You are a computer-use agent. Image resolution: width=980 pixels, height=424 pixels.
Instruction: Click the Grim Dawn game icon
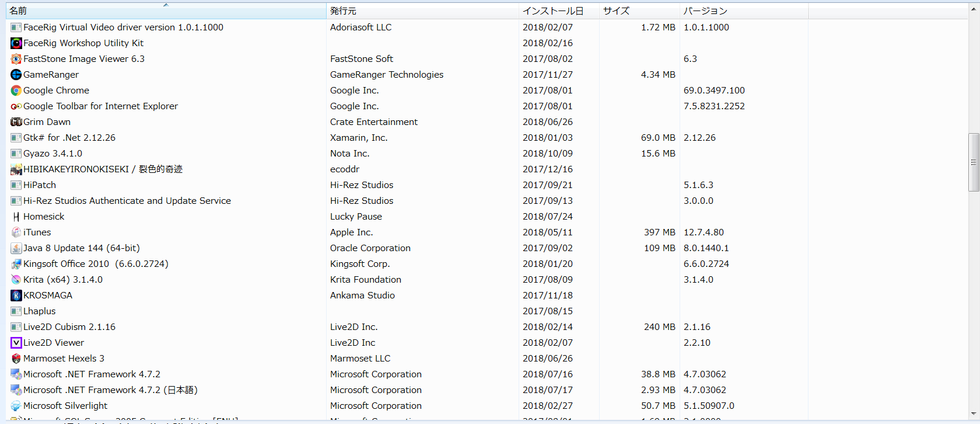(16, 122)
